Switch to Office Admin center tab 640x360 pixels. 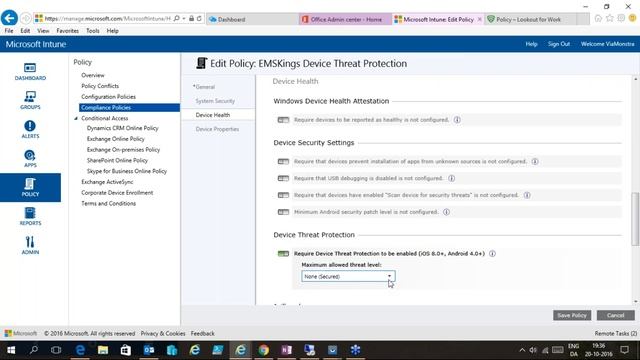click(345, 19)
